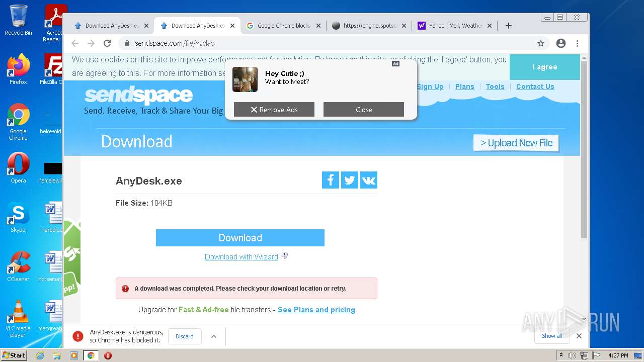The width and height of the screenshot is (644, 362).
Task: Click the help icon beside Download with Wizard
Action: click(x=284, y=255)
